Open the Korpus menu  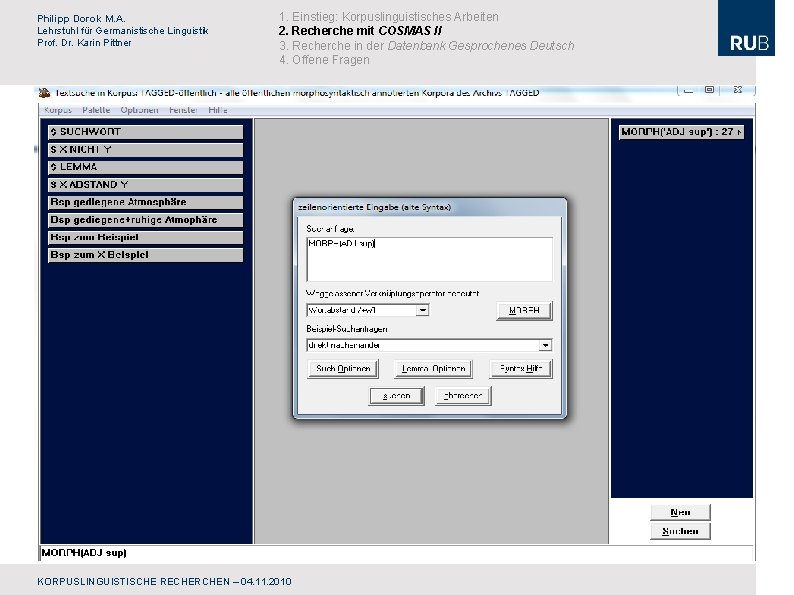pos(58,110)
